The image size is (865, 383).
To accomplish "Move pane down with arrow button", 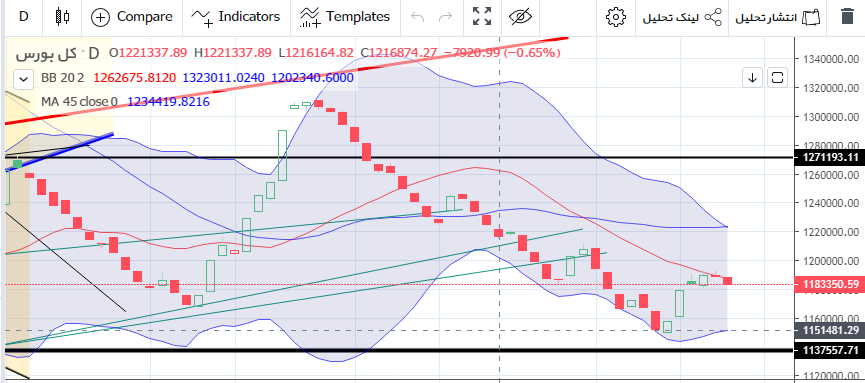I will 752,78.
